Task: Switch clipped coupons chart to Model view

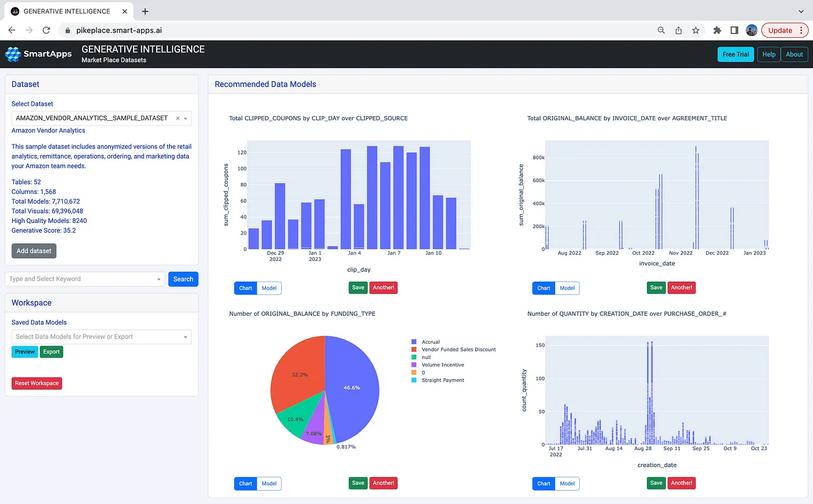Action: coord(269,288)
